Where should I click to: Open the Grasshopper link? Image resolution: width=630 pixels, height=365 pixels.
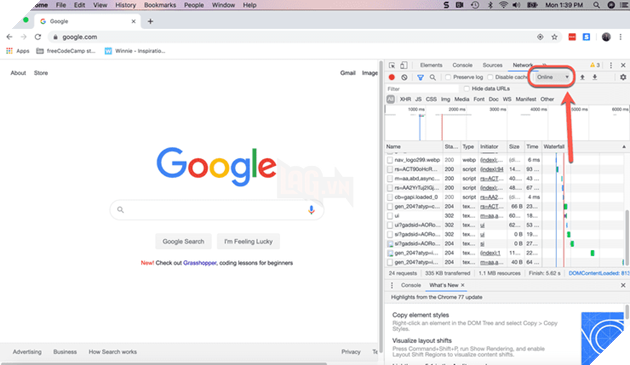pos(200,263)
